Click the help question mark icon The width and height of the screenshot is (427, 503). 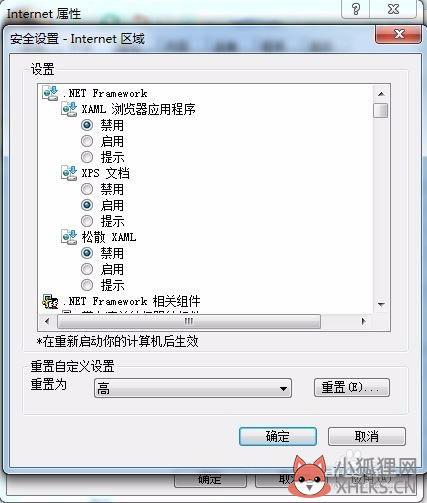point(356,9)
